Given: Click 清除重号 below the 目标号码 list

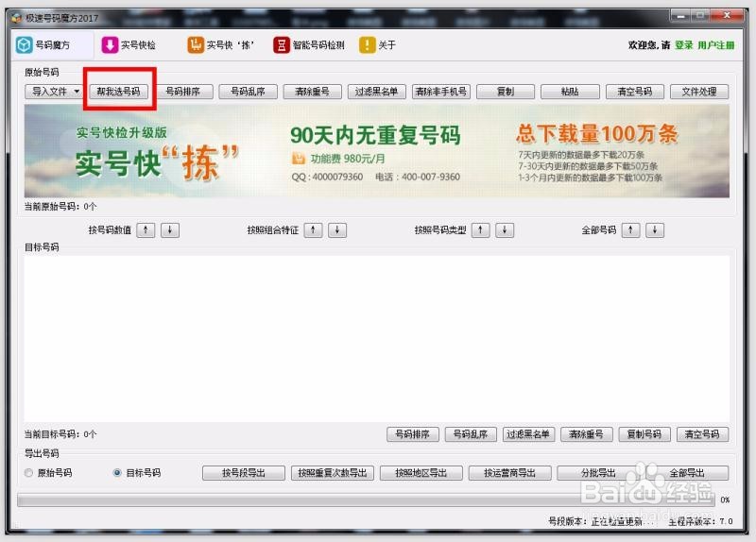Looking at the screenshot, I should click(x=586, y=434).
